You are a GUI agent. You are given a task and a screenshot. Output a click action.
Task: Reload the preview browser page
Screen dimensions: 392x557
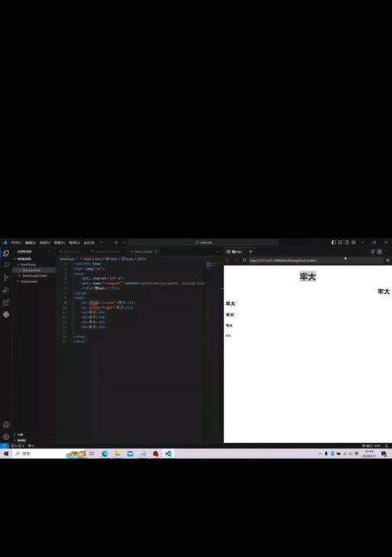(245, 261)
